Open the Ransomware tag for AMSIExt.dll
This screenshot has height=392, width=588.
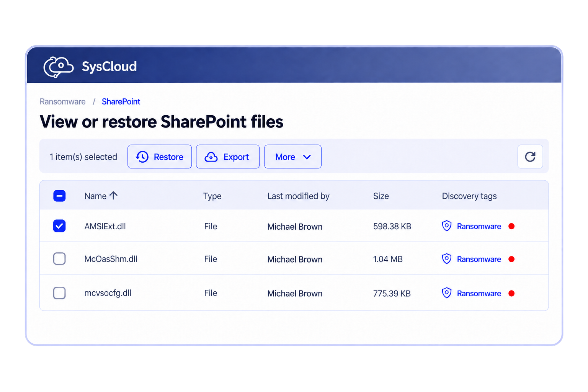pos(479,226)
